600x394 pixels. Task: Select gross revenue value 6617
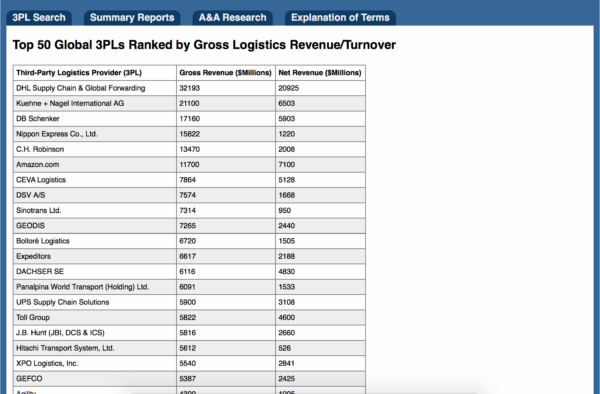188,256
